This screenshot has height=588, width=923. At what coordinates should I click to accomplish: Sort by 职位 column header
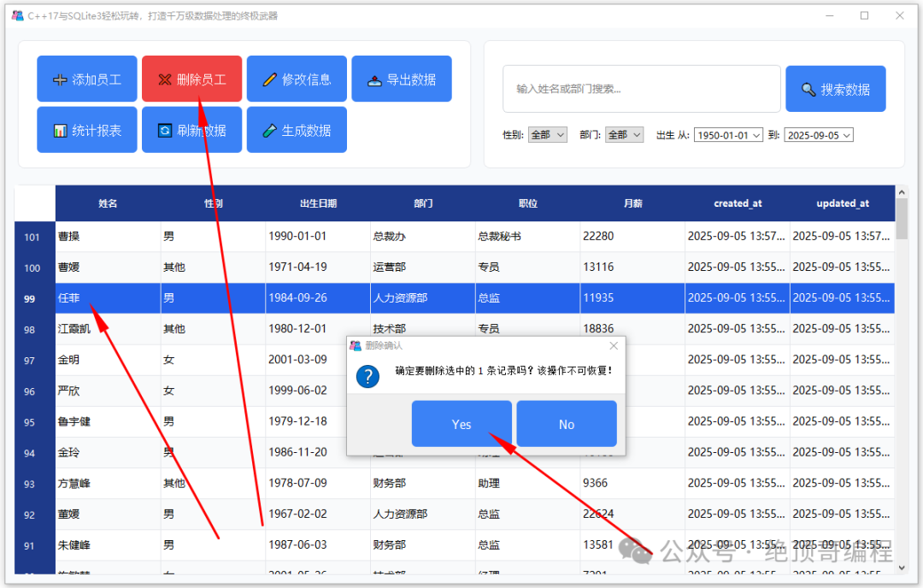point(527,203)
